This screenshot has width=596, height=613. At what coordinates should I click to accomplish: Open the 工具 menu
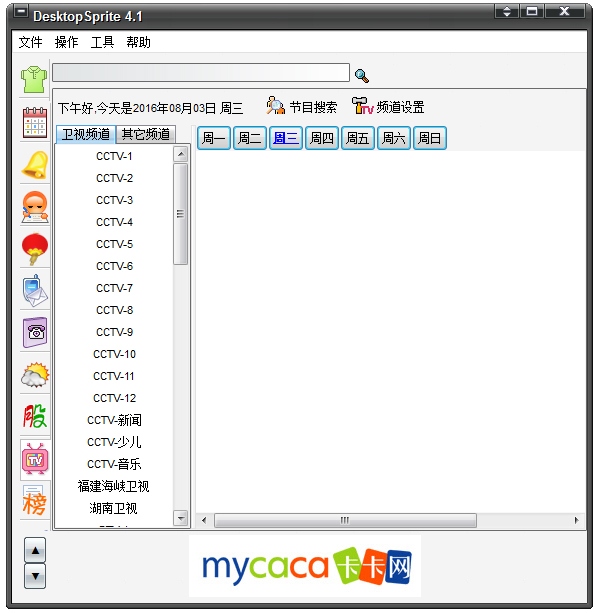(102, 42)
